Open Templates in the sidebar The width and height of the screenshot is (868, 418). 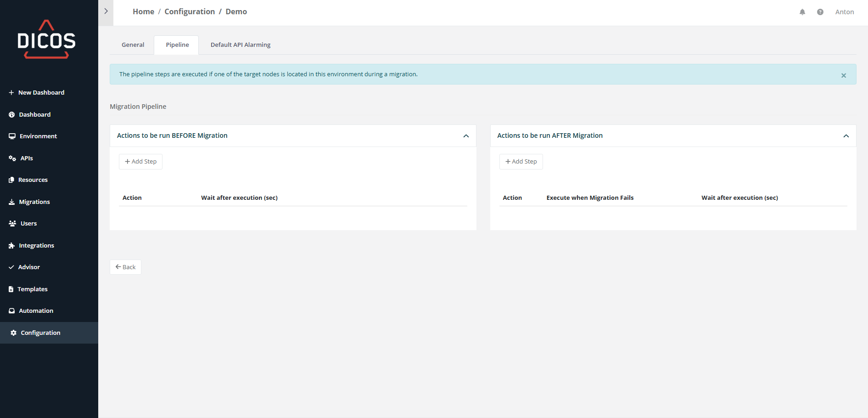coord(32,289)
